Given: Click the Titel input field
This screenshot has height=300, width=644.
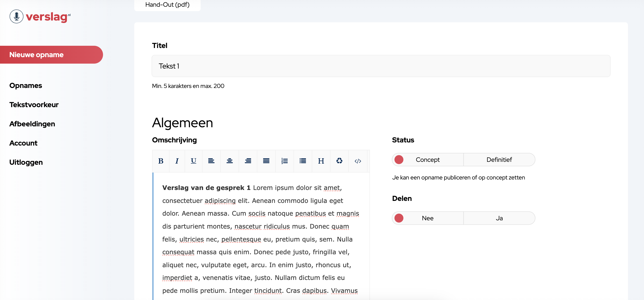Looking at the screenshot, I should click(x=381, y=66).
